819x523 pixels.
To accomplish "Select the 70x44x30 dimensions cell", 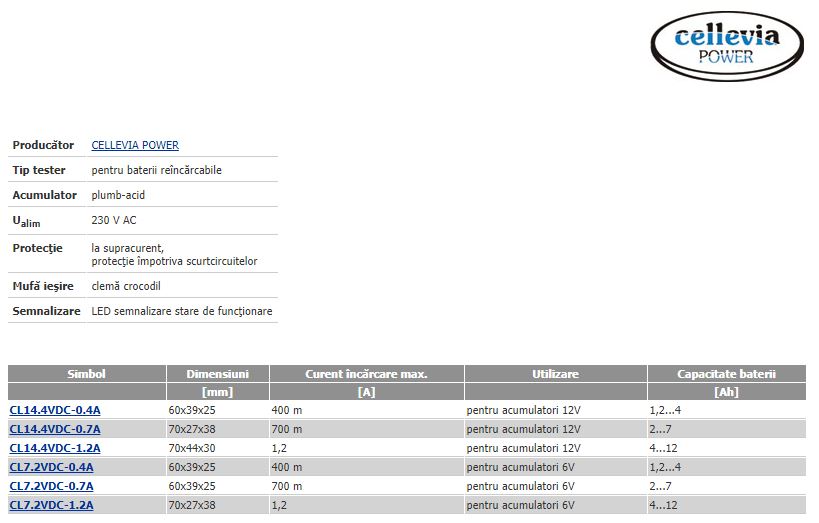I will point(217,448).
